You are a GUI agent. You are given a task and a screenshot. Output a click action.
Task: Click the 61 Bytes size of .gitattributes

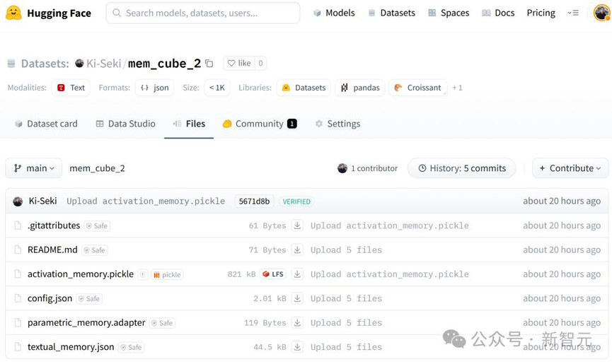click(x=267, y=225)
